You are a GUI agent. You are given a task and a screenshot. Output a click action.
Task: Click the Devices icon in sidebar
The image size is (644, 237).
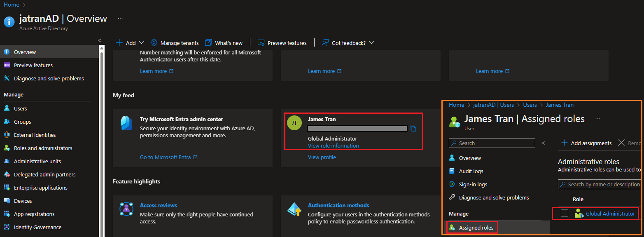pyautogui.click(x=7, y=201)
